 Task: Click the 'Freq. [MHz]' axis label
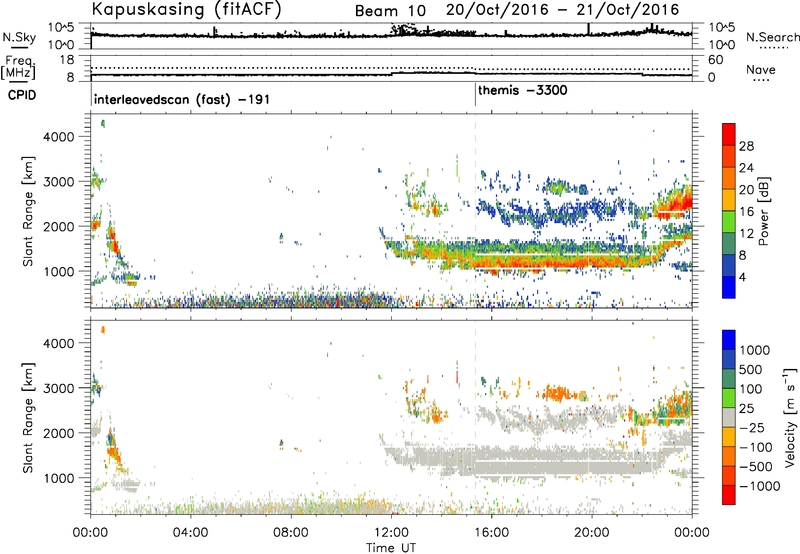click(18, 67)
